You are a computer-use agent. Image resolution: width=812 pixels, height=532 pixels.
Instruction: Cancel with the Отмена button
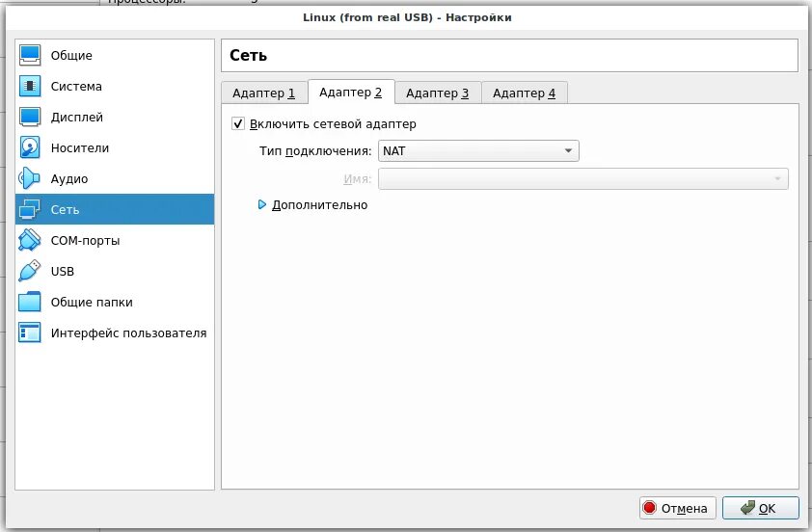click(x=677, y=508)
